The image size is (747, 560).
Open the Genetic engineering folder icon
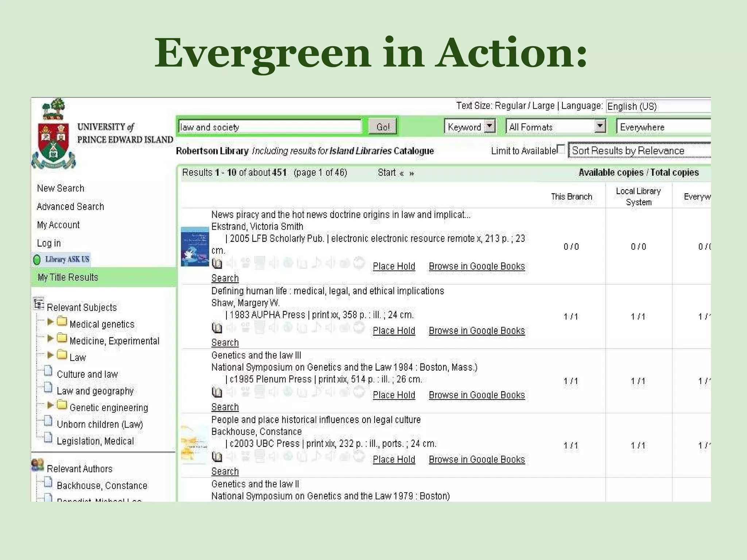(62, 405)
